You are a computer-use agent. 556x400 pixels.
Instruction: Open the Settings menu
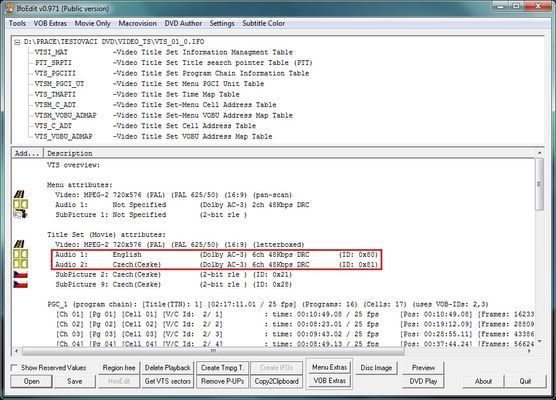pyautogui.click(x=222, y=23)
